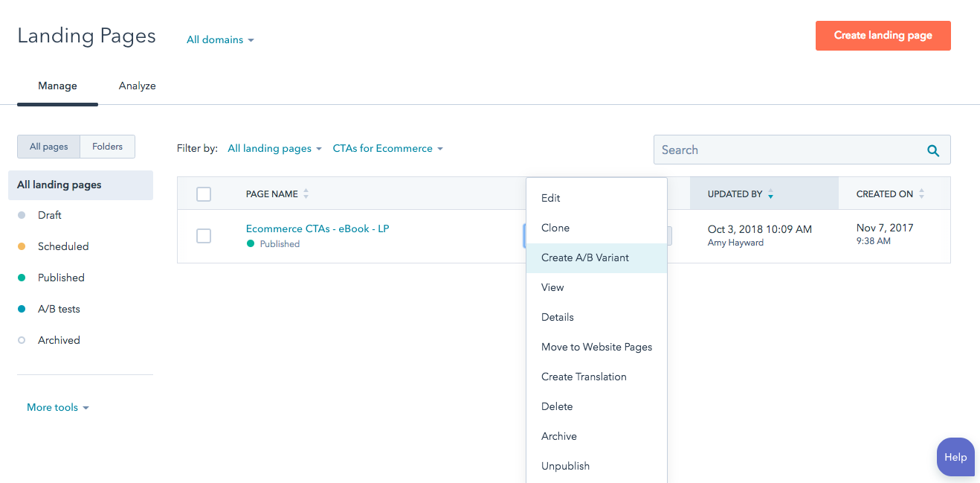Open the Help widget
Viewport: 980px width, 483px height.
955,457
